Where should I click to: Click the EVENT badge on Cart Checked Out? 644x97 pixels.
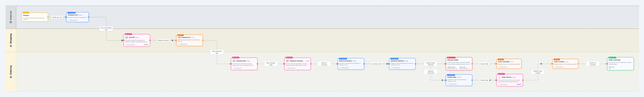coord(181,35)
